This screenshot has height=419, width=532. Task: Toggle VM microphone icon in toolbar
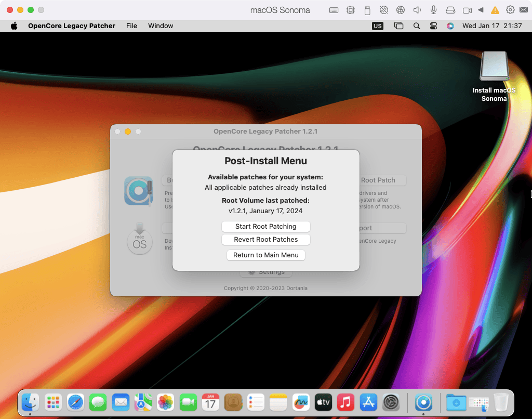click(433, 10)
